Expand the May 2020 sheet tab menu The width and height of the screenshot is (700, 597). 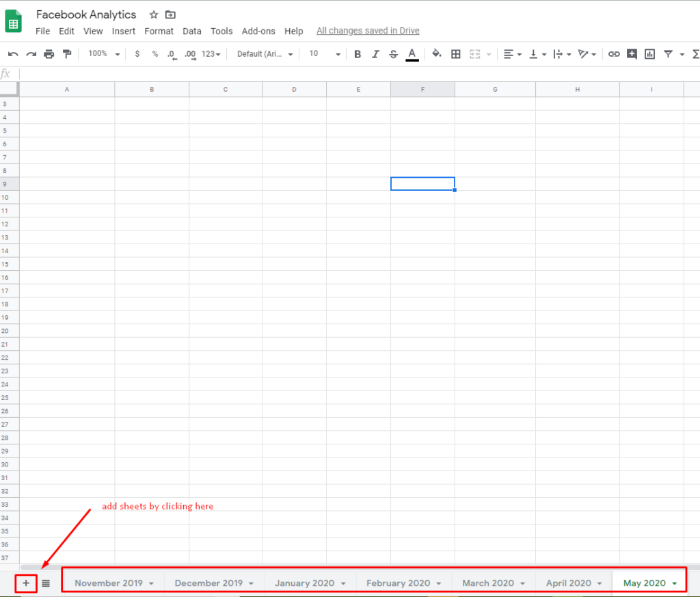(x=675, y=583)
